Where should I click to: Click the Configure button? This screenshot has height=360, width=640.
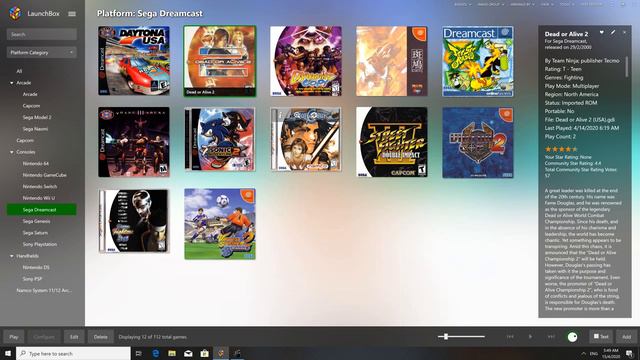44,337
